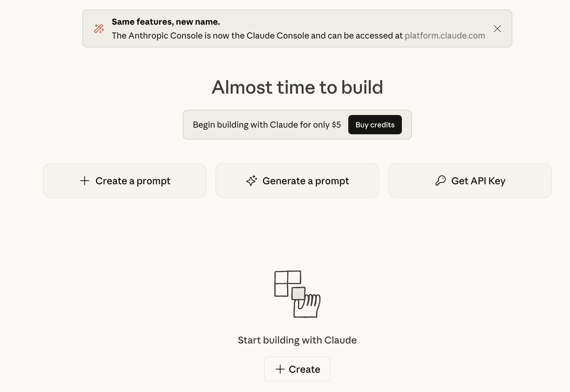Image resolution: width=570 pixels, height=392 pixels.
Task: Click the 'Begin building with Claude for only $5' text
Action: point(267,125)
